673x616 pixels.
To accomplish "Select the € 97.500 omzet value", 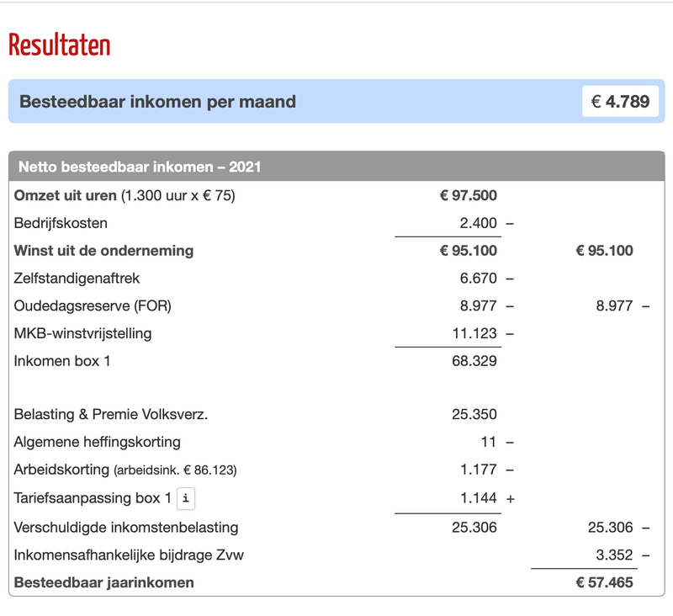I will point(469,195).
